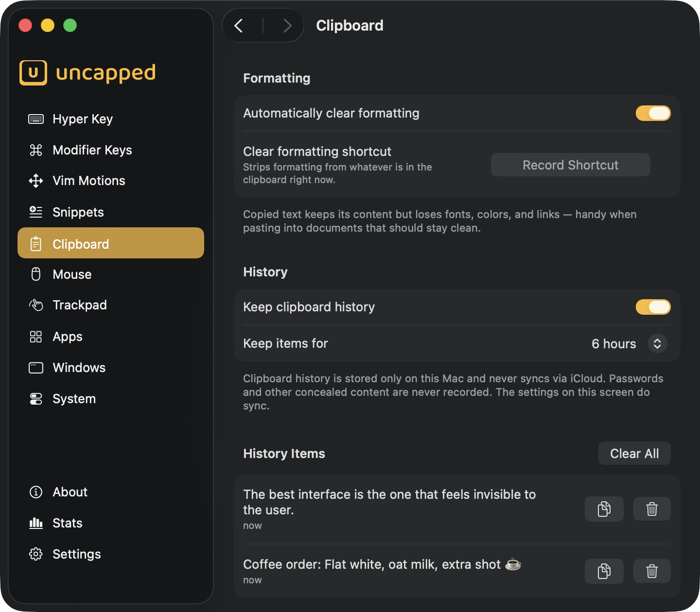This screenshot has width=700, height=612.
Task: Select the Clipboard sidebar item
Action: click(x=111, y=243)
